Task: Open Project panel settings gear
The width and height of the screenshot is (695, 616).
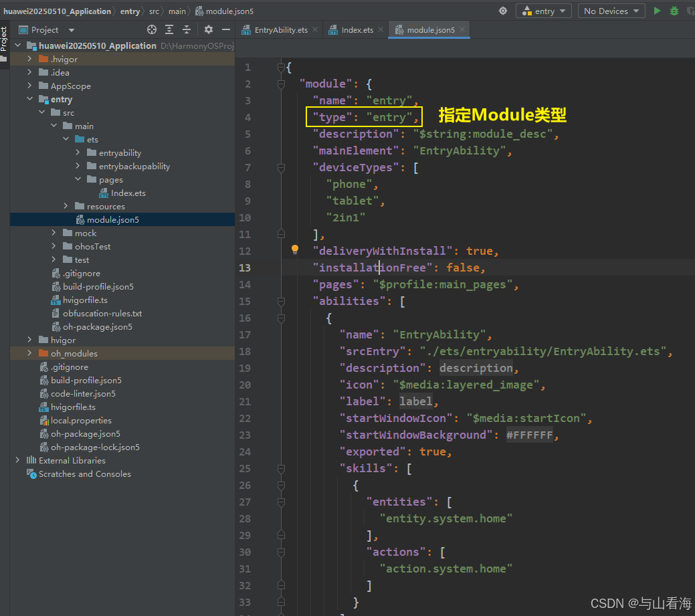Action: [208, 29]
